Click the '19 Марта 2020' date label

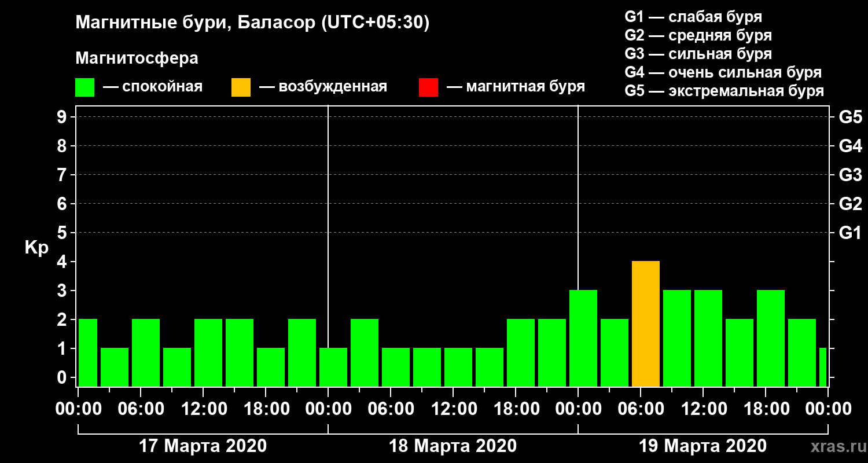click(x=703, y=446)
